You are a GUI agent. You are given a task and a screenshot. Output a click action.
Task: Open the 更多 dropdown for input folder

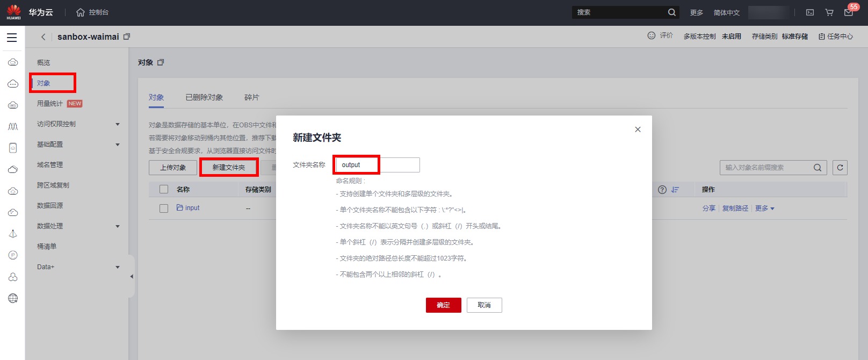[x=764, y=208]
